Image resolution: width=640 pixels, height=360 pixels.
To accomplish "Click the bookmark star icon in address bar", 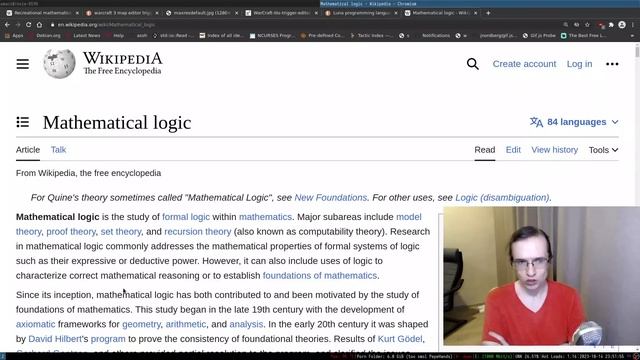I will tap(587, 25).
